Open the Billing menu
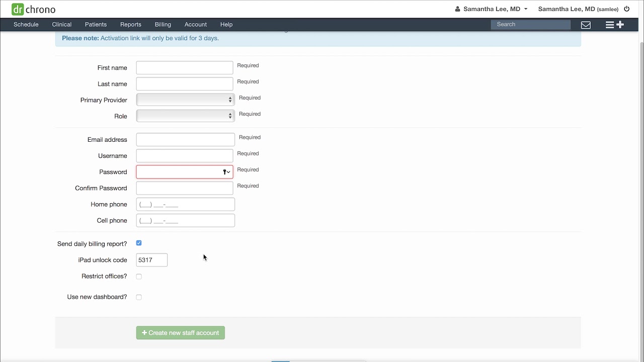The image size is (644, 362). click(x=163, y=25)
